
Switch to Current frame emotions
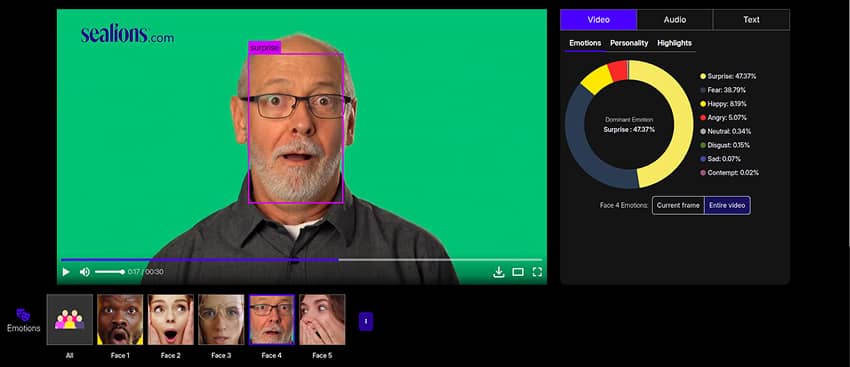(678, 205)
